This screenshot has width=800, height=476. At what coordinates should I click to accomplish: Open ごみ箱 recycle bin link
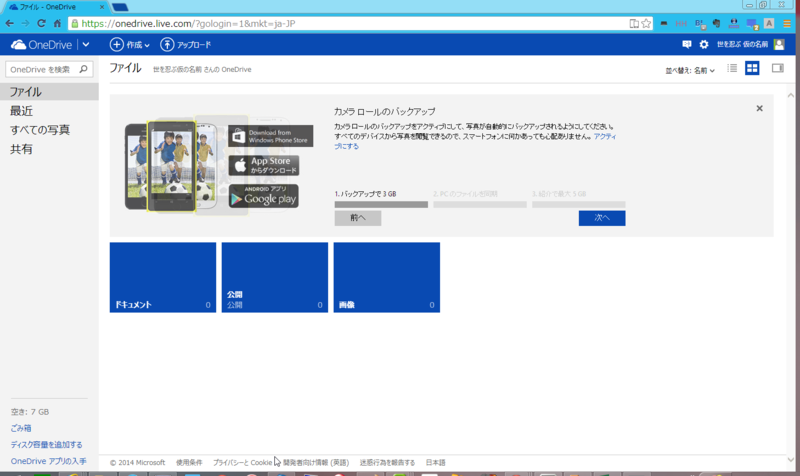pyautogui.click(x=21, y=428)
